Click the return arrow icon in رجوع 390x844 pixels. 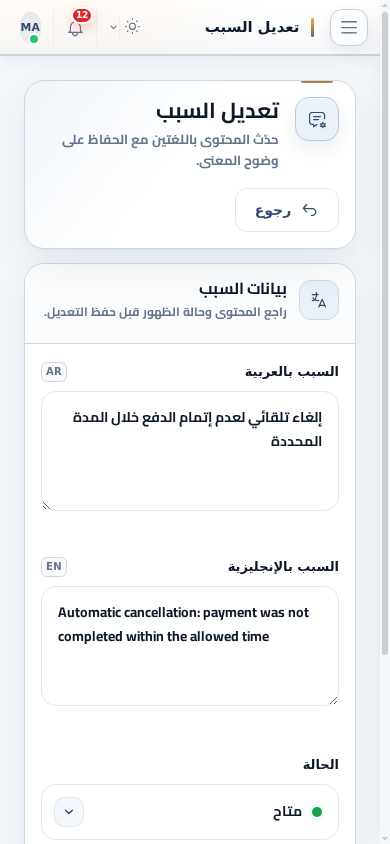click(309, 210)
